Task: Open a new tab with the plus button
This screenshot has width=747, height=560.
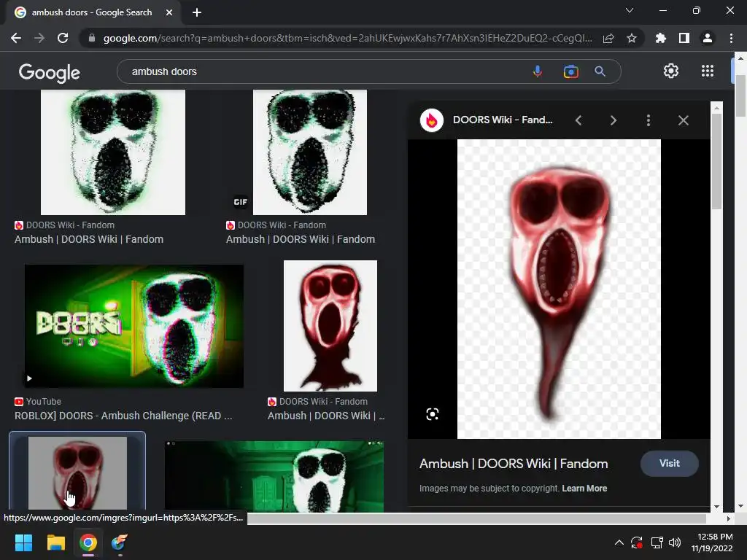Action: 197,12
